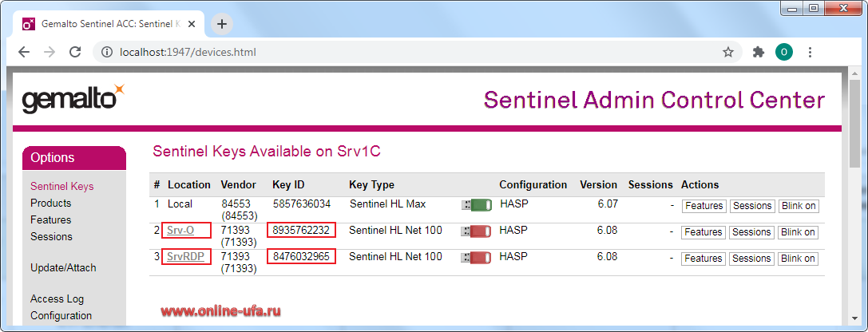Click Sessions button in SrvRDP row

(751, 259)
